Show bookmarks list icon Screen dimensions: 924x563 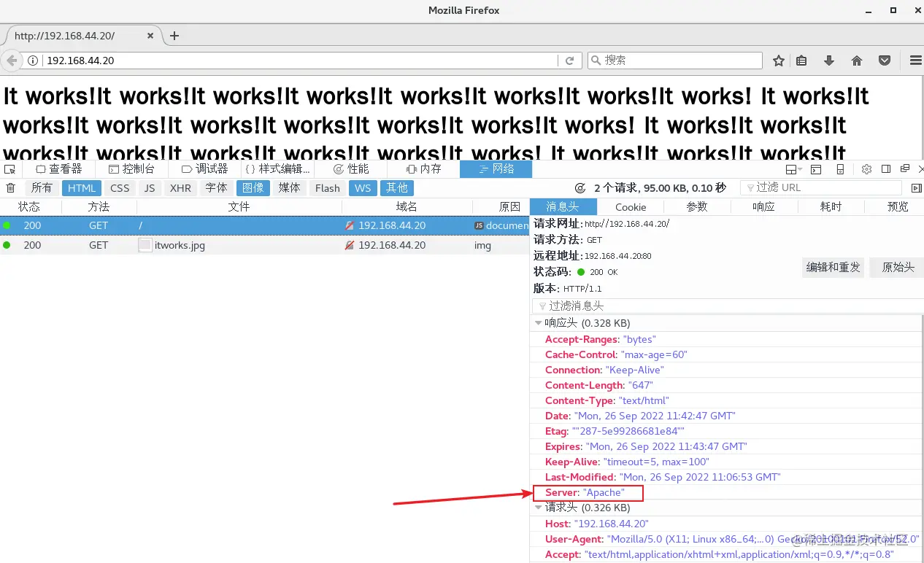(x=801, y=61)
